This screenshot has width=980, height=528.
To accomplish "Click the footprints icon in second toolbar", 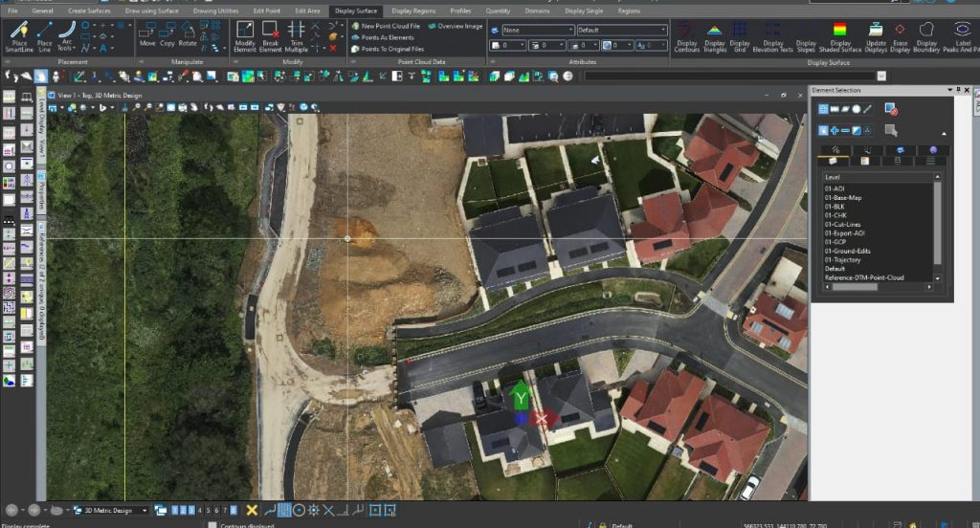I will tap(11, 77).
